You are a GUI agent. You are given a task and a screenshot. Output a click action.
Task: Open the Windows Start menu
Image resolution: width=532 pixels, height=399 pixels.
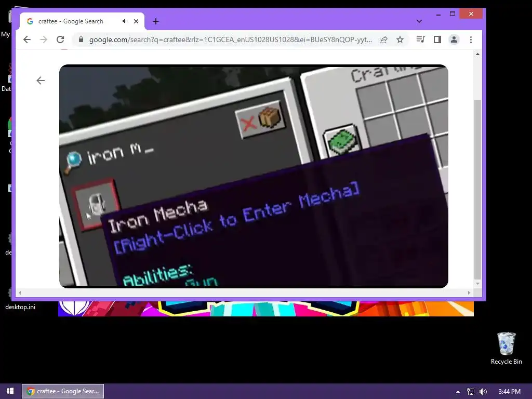pyautogui.click(x=10, y=391)
